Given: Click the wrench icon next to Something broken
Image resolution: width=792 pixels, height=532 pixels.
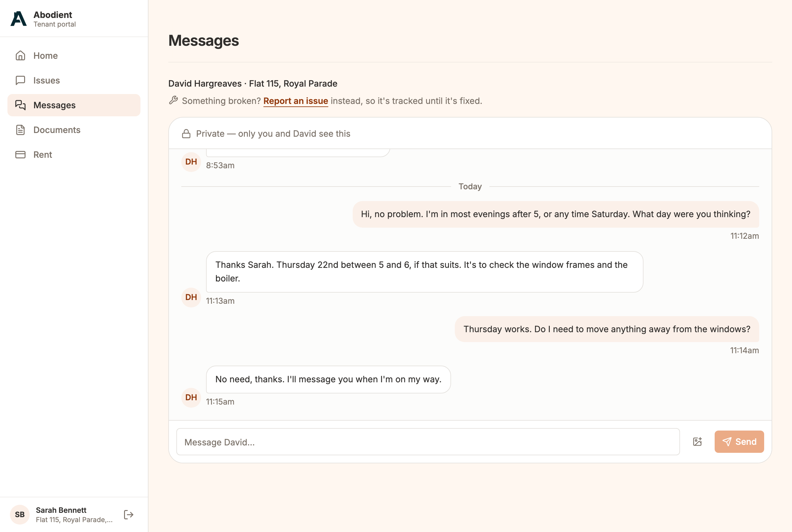Looking at the screenshot, I should coord(173,101).
